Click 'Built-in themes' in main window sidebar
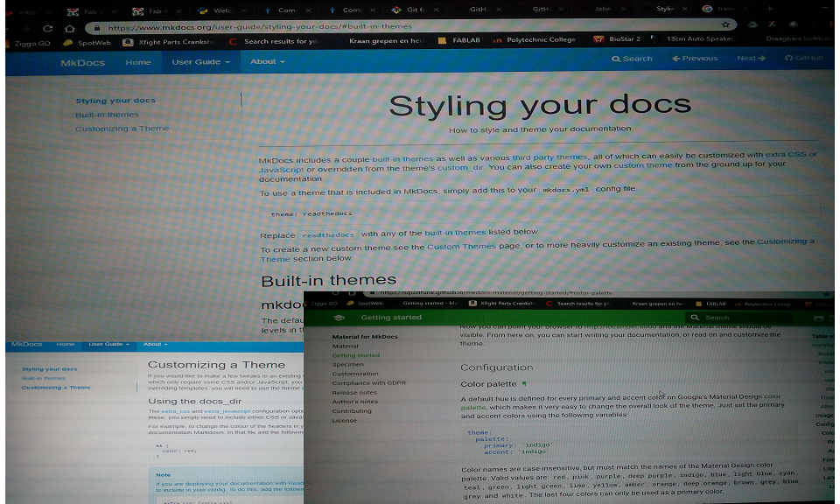840x504 pixels. [107, 115]
